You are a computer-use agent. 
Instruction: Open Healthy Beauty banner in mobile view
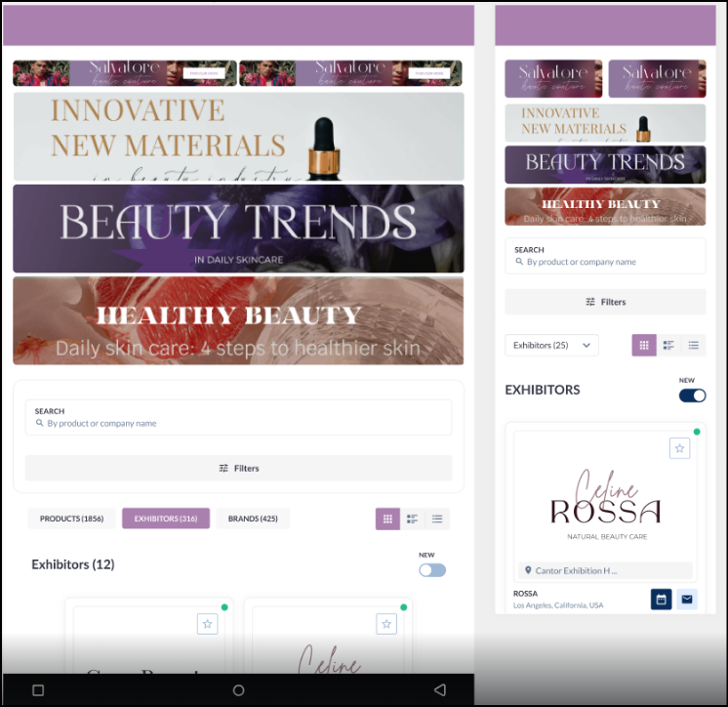pyautogui.click(x=605, y=206)
